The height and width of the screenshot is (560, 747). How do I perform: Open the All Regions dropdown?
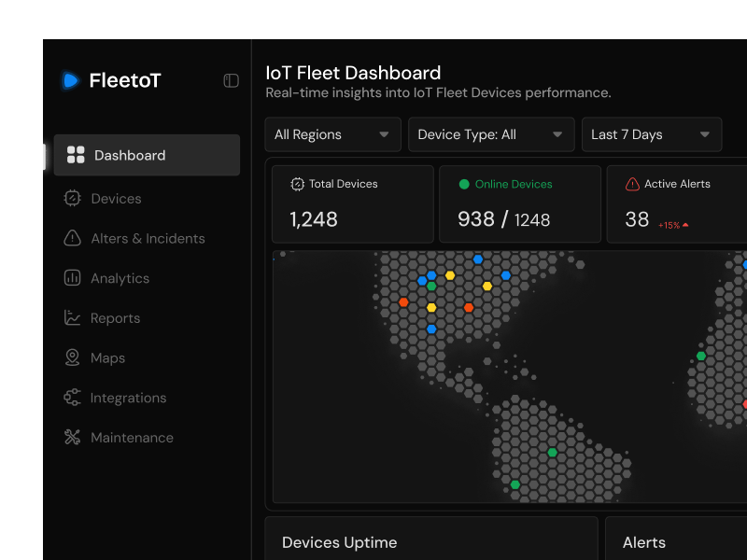[333, 134]
